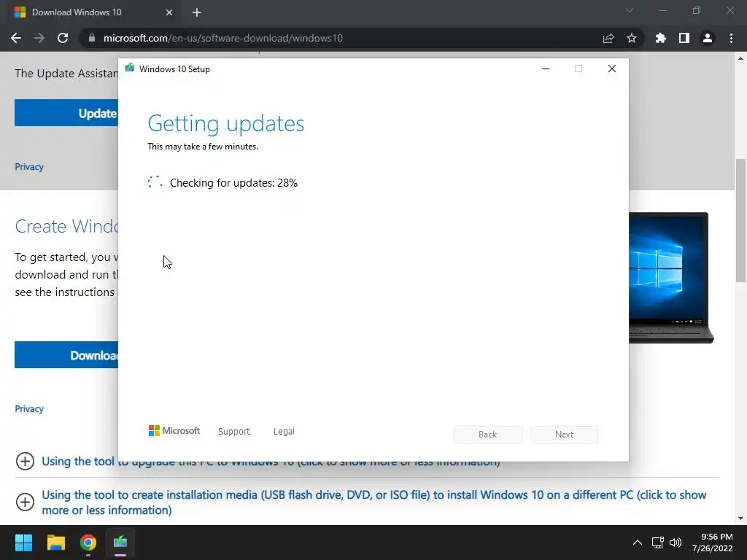Go back in Chrome browser

[x=16, y=38]
